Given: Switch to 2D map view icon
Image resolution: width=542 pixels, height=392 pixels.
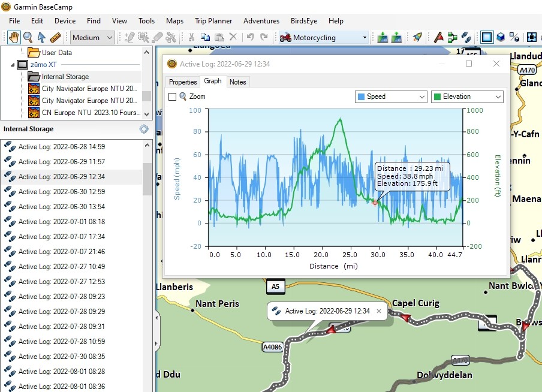Looking at the screenshot, I should (x=487, y=37).
